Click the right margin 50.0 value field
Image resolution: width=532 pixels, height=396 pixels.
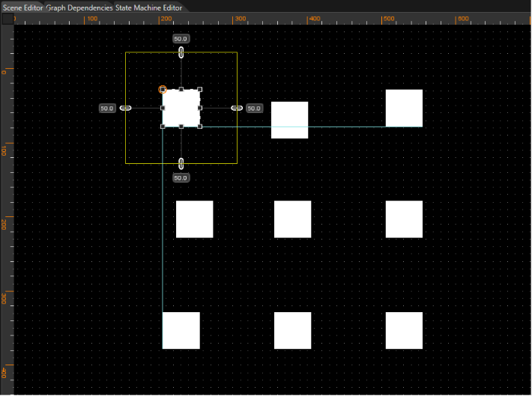pyautogui.click(x=254, y=109)
